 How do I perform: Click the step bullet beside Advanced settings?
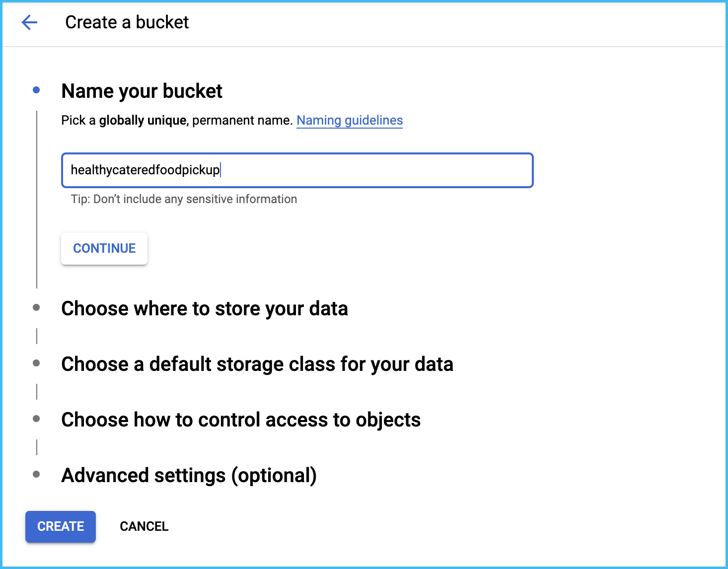pos(36,474)
